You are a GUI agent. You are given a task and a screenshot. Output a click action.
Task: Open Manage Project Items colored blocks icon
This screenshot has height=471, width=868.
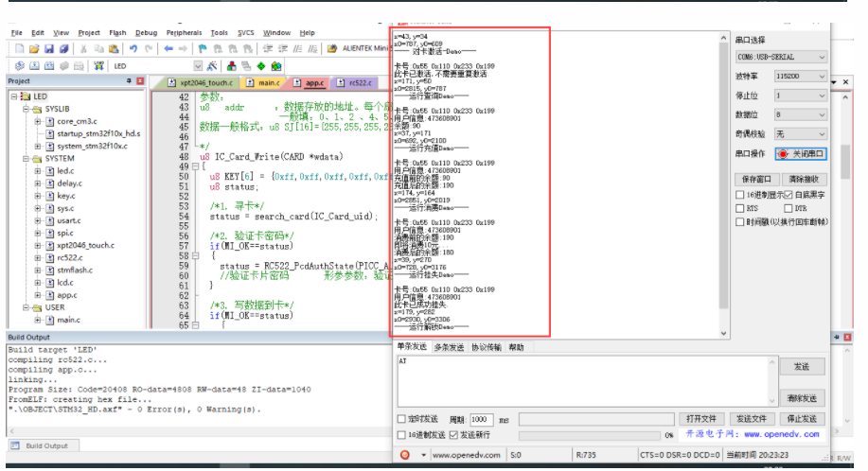pos(231,66)
